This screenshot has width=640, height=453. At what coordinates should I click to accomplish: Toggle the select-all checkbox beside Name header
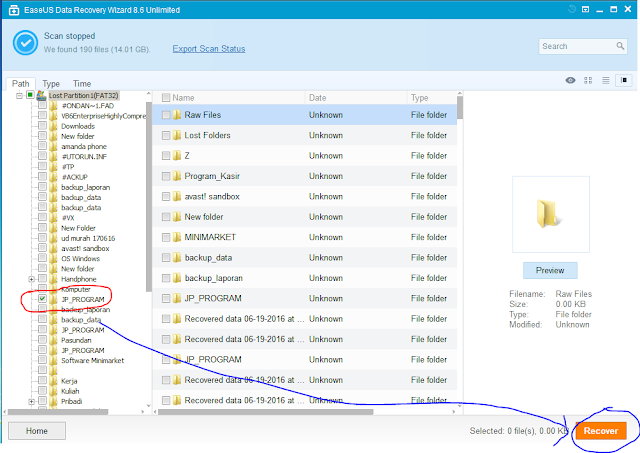(166, 98)
